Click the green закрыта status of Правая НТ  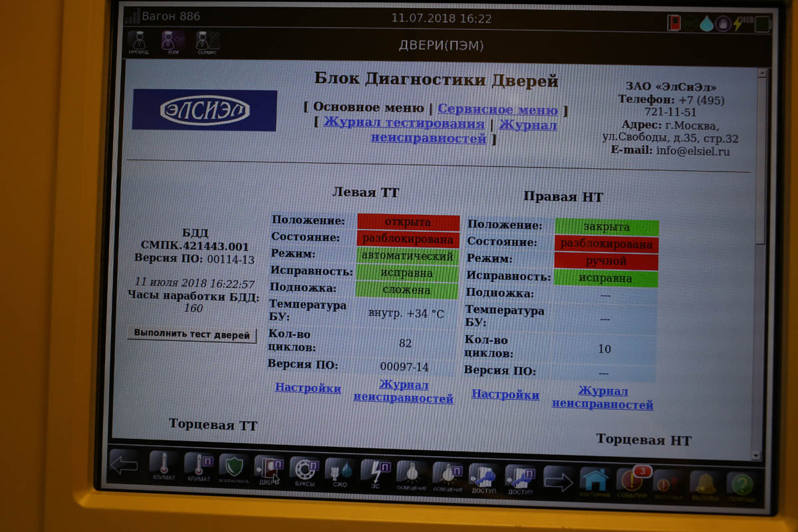pyautogui.click(x=606, y=227)
